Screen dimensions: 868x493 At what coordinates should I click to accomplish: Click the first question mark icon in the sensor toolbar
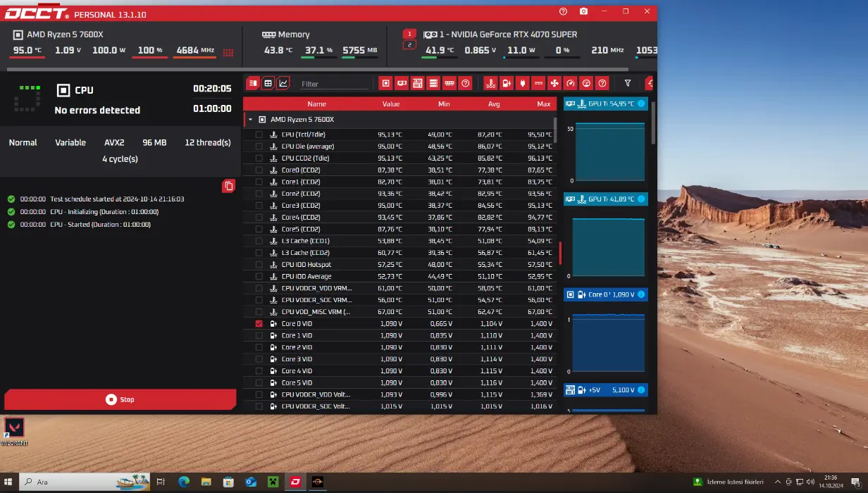coord(466,83)
